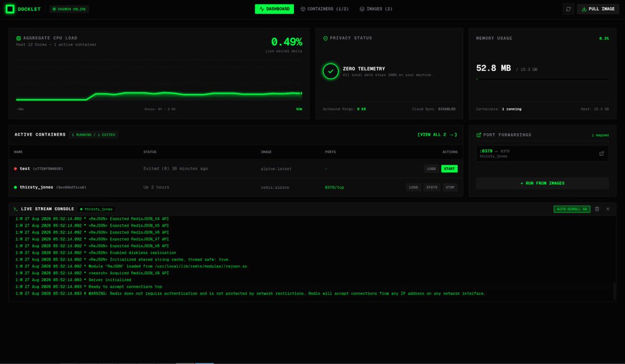
Task: Click the Pull Image button
Action: (598, 9)
